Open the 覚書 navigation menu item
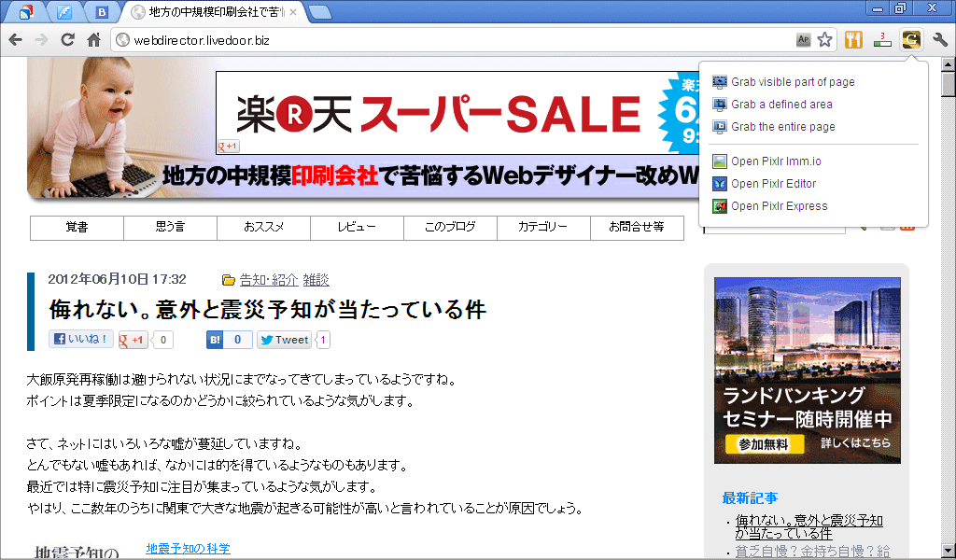Viewport: 956px width, 560px height. pos(77,228)
